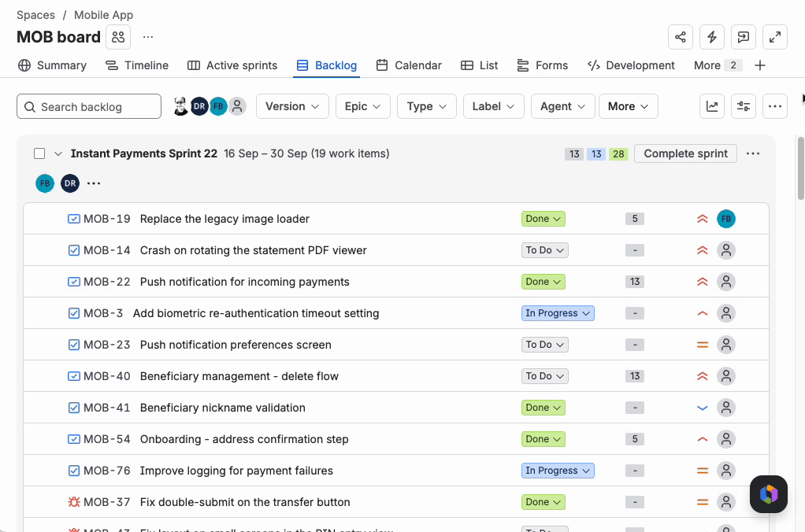Open Epic filter dropdown
The height and width of the screenshot is (532, 805).
363,106
